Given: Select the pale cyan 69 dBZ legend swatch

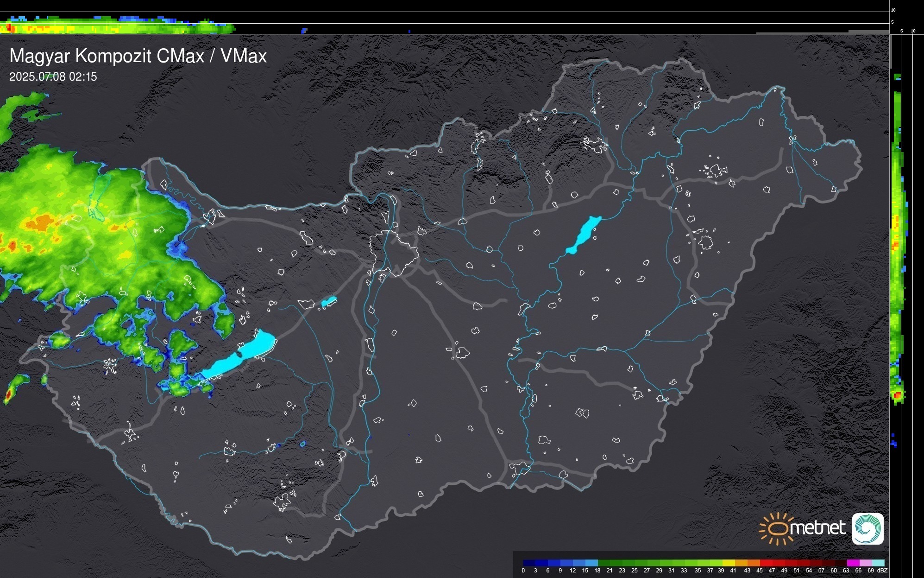Looking at the screenshot, I should (x=878, y=563).
